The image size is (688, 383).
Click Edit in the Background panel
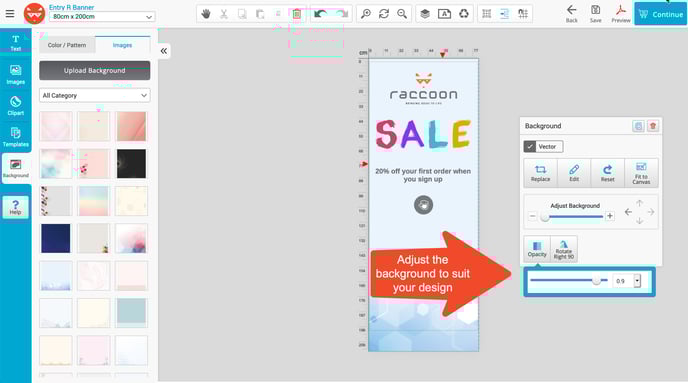pos(574,173)
